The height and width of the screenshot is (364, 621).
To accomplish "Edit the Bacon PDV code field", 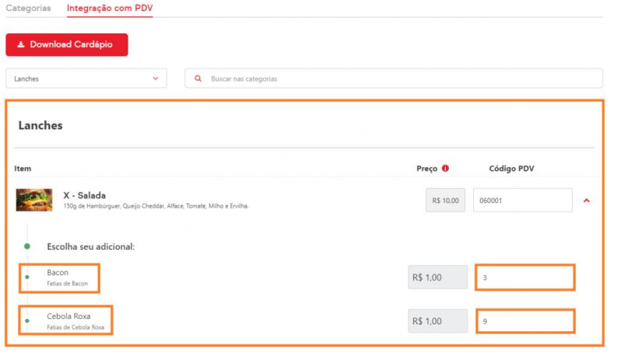I will pyautogui.click(x=525, y=278).
